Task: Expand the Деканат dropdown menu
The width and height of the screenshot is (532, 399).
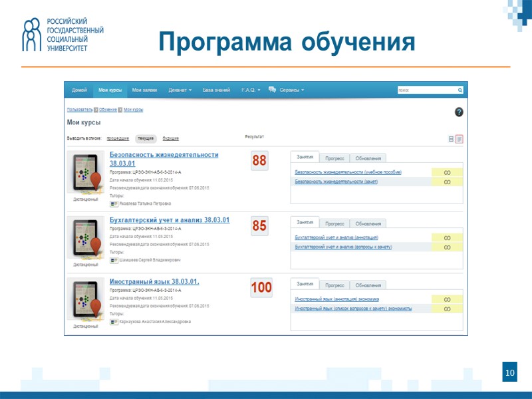Action: [180, 90]
